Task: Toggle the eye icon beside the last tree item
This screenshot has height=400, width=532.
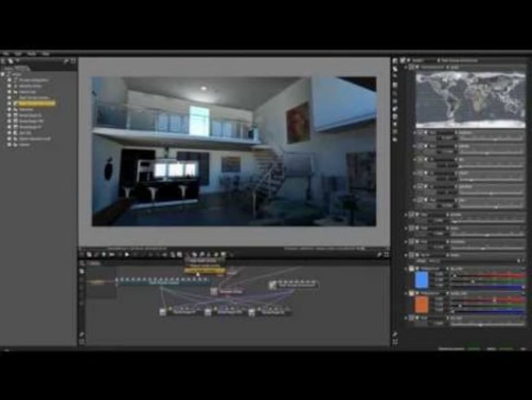Action: click(x=9, y=145)
